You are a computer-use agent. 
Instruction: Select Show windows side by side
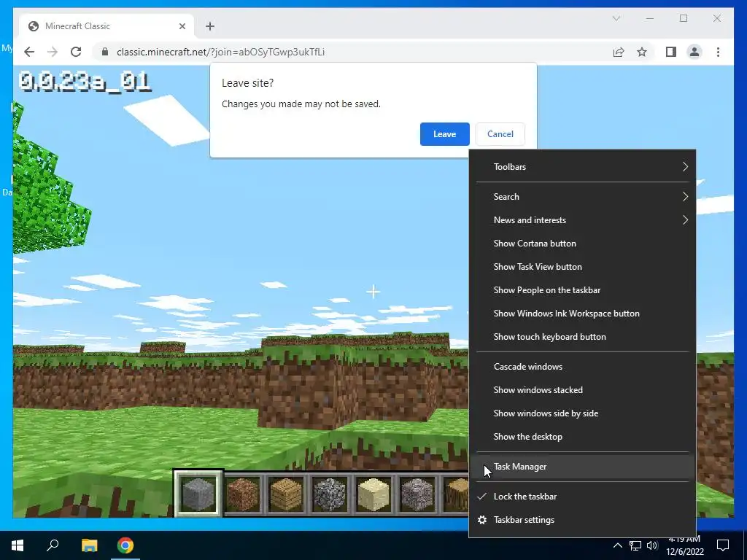click(583, 413)
